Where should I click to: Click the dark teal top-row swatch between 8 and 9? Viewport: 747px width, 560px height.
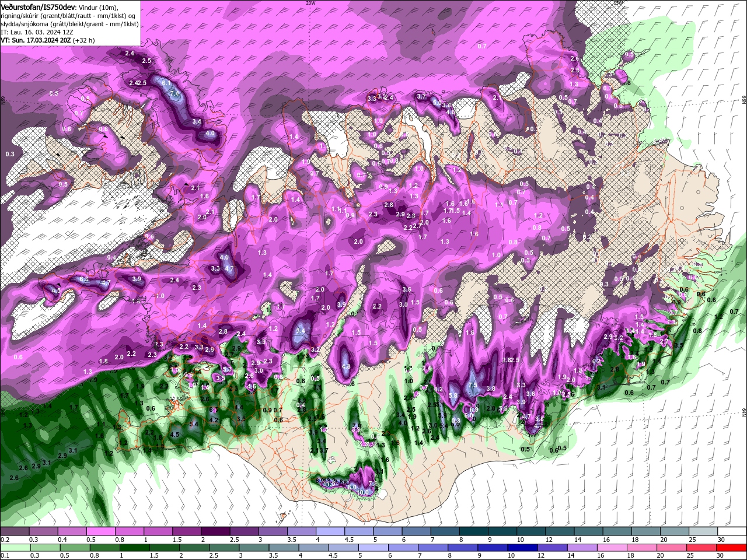pos(473,531)
